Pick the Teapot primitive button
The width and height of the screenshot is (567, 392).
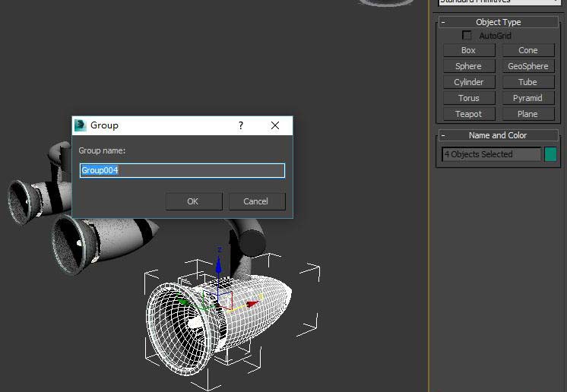tap(469, 114)
